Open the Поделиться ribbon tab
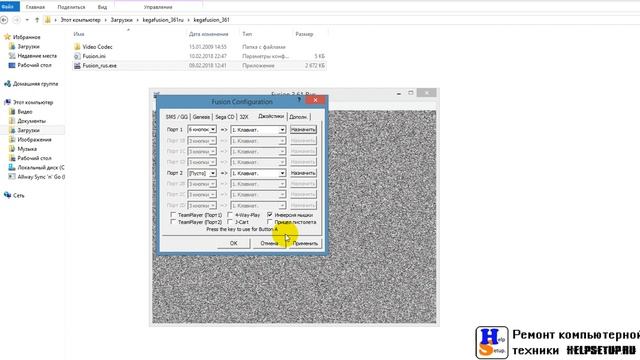This screenshot has height=360, width=640. pyautogui.click(x=71, y=7)
